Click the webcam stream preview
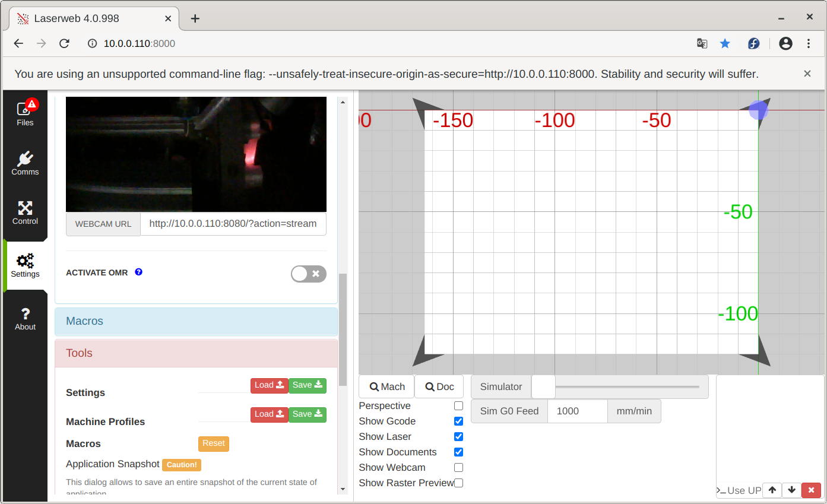This screenshot has height=504, width=827. point(196,154)
